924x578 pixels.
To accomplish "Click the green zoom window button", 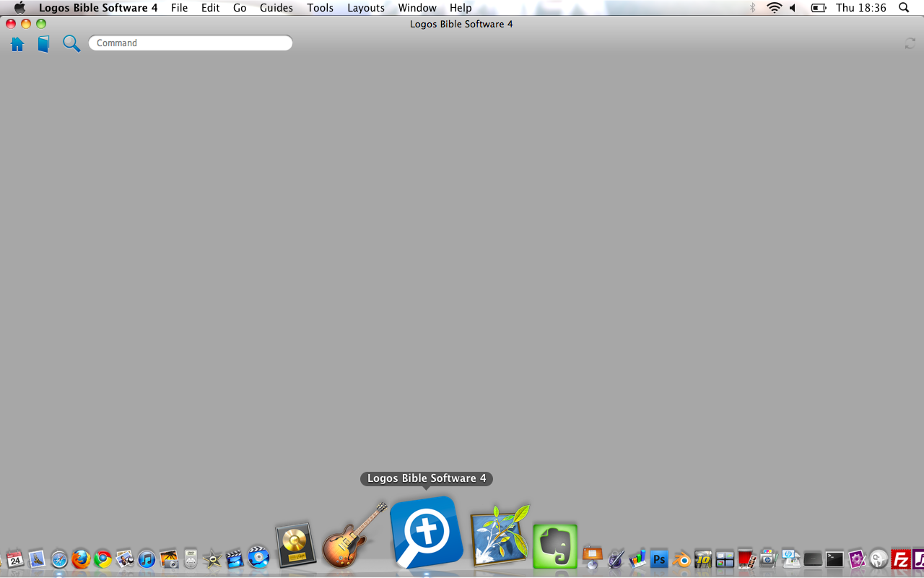I will point(41,24).
